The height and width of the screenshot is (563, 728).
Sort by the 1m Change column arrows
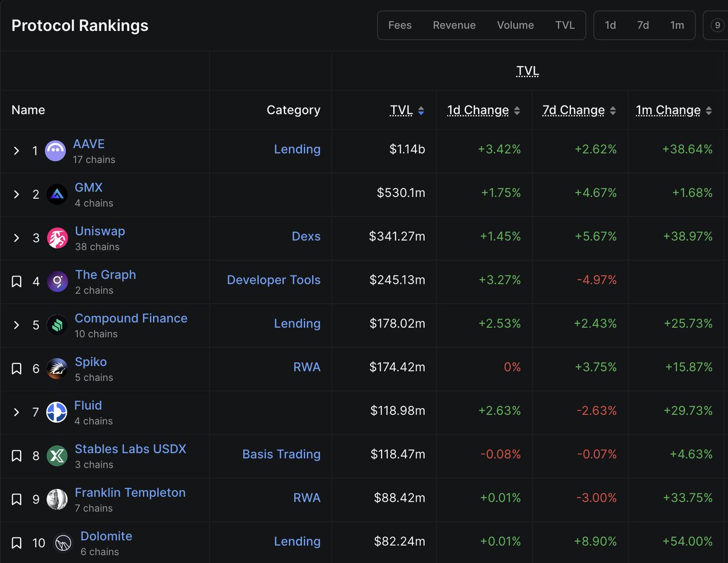click(709, 110)
